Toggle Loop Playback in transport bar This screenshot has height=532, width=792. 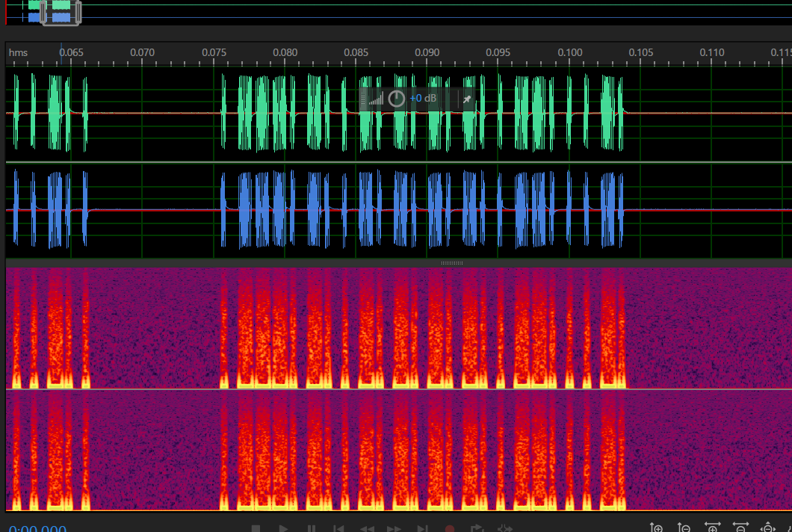point(477,529)
